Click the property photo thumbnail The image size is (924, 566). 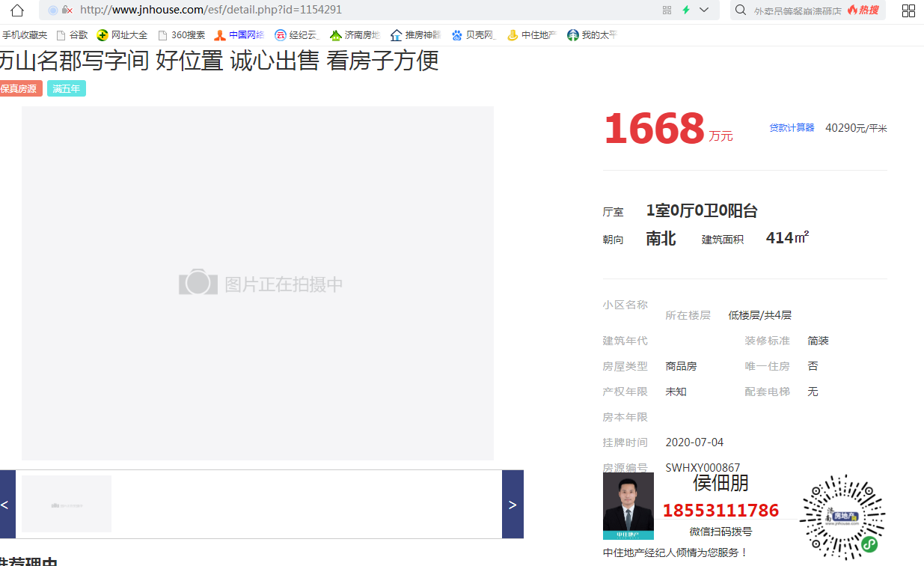pyautogui.click(x=66, y=503)
